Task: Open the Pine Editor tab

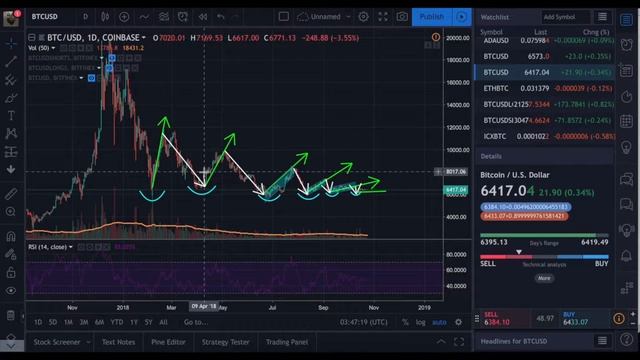Action: (x=168, y=342)
